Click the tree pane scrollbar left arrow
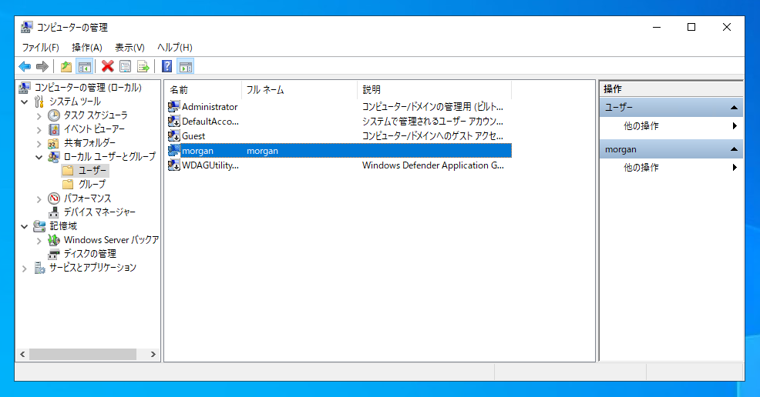 tap(22, 354)
